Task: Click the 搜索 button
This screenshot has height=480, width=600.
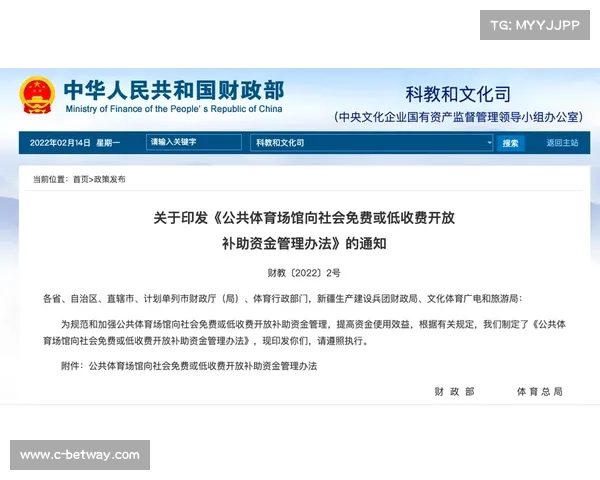Action: [510, 143]
